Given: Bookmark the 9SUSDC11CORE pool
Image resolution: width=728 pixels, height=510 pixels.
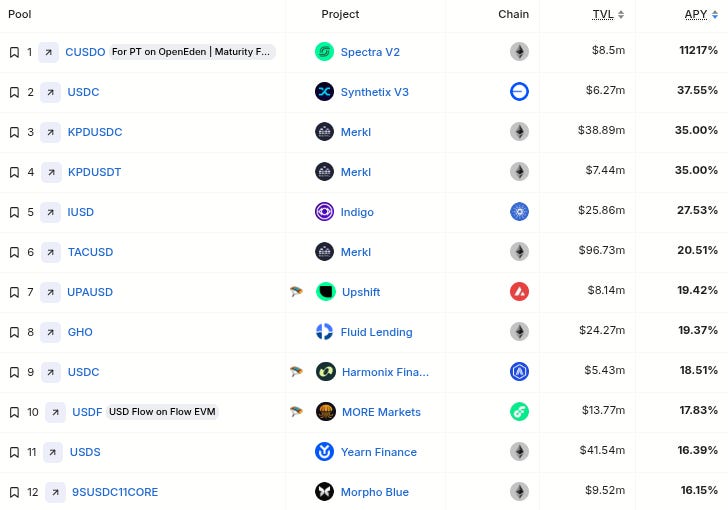Looking at the screenshot, I should [14, 492].
